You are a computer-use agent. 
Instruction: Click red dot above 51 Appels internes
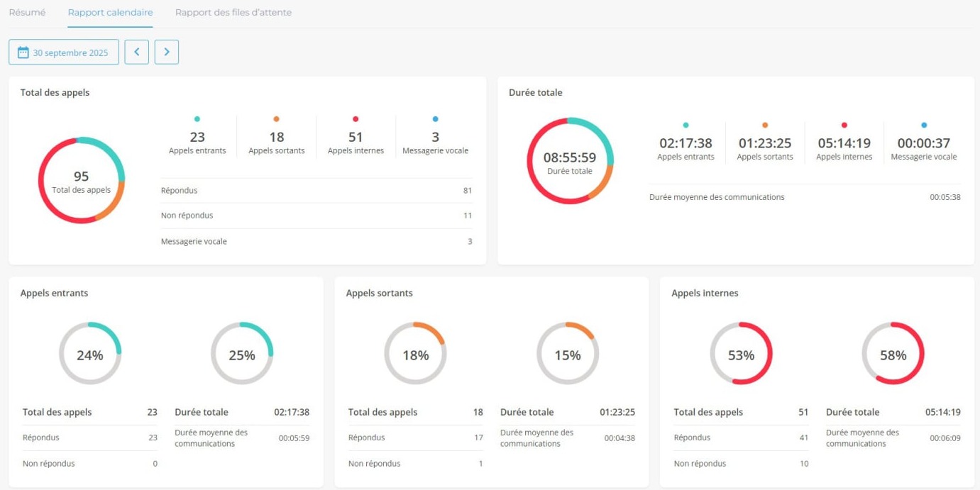tap(356, 119)
